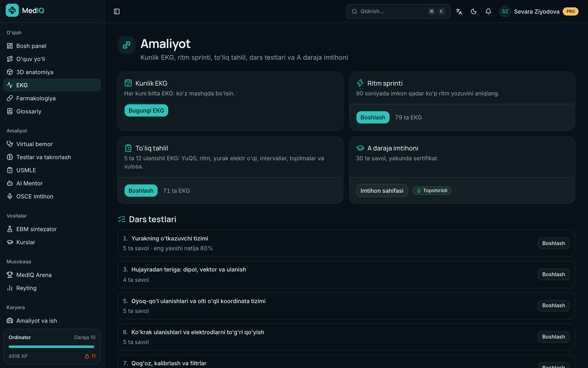
Task: Open Bosh panel in sidebar
Action: 52,46
